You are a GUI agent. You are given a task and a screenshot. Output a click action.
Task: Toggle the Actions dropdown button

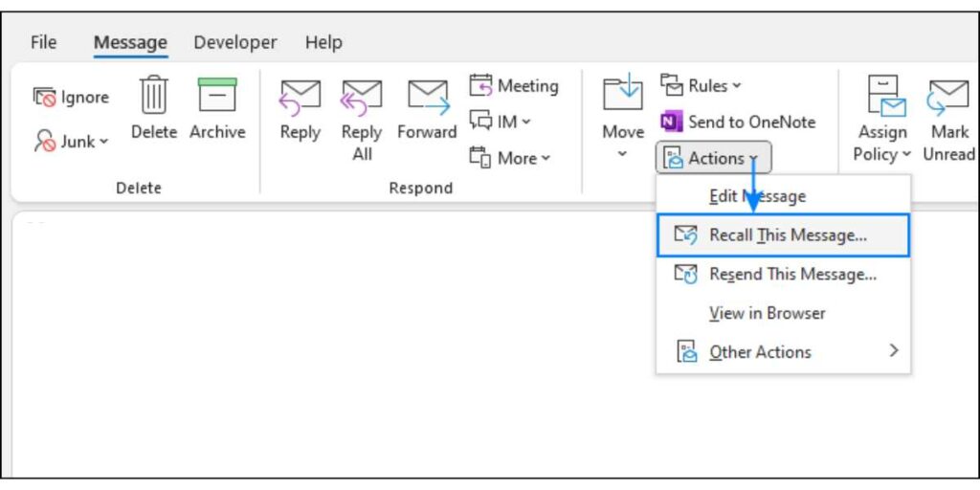point(714,158)
